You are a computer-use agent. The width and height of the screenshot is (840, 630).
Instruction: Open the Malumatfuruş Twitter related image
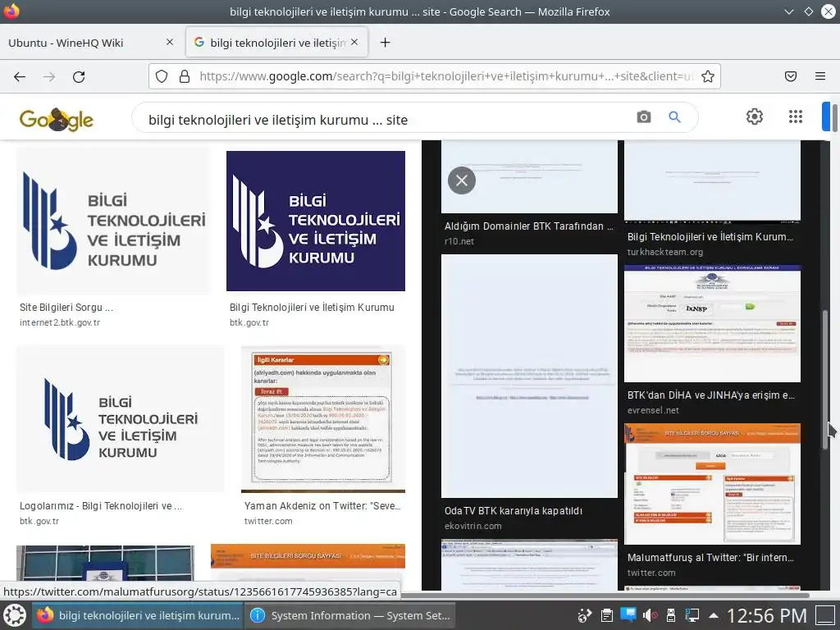pyautogui.click(x=713, y=484)
